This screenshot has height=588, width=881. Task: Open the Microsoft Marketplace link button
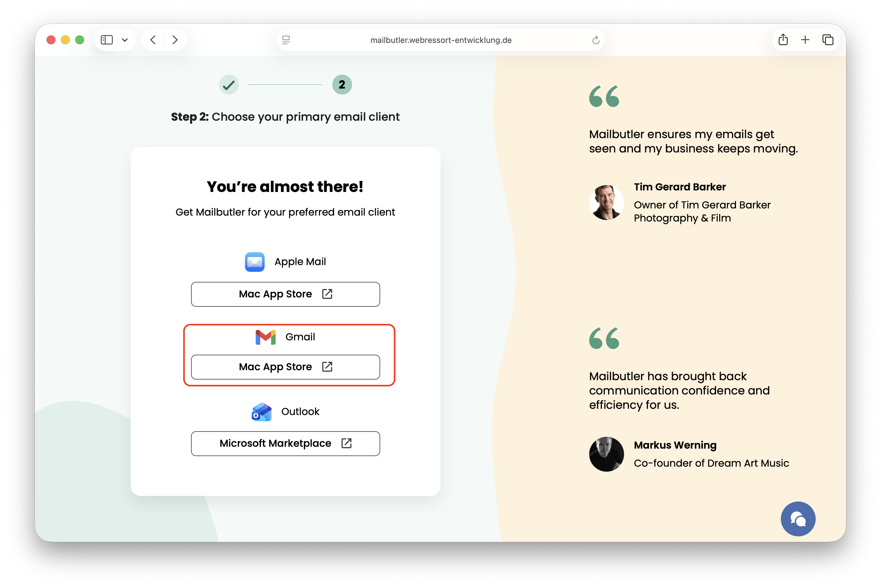tap(285, 443)
